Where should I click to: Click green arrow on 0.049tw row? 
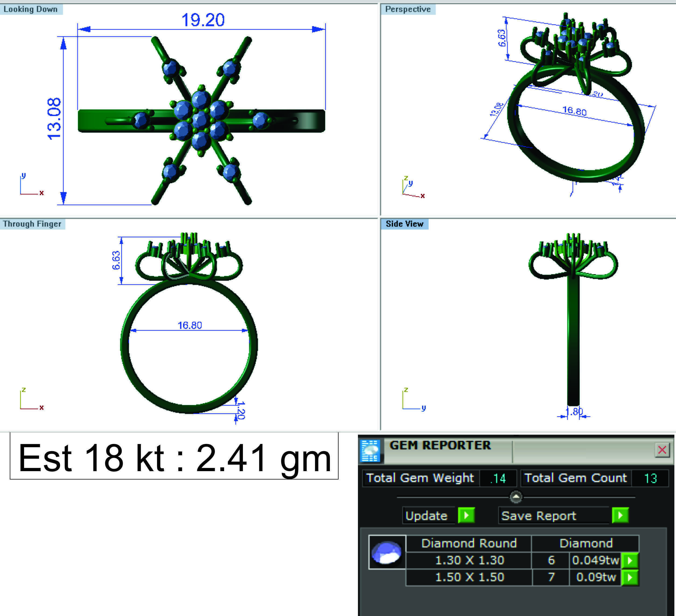630,560
